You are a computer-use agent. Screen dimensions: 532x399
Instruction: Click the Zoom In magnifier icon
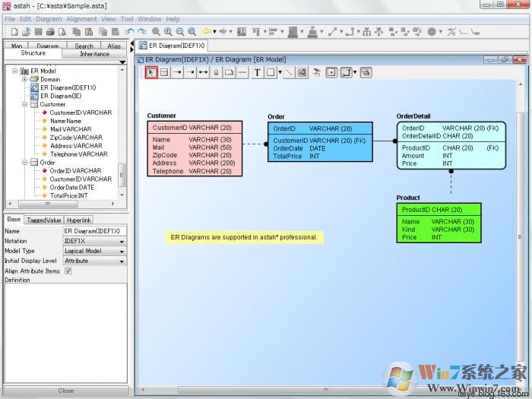click(168, 32)
